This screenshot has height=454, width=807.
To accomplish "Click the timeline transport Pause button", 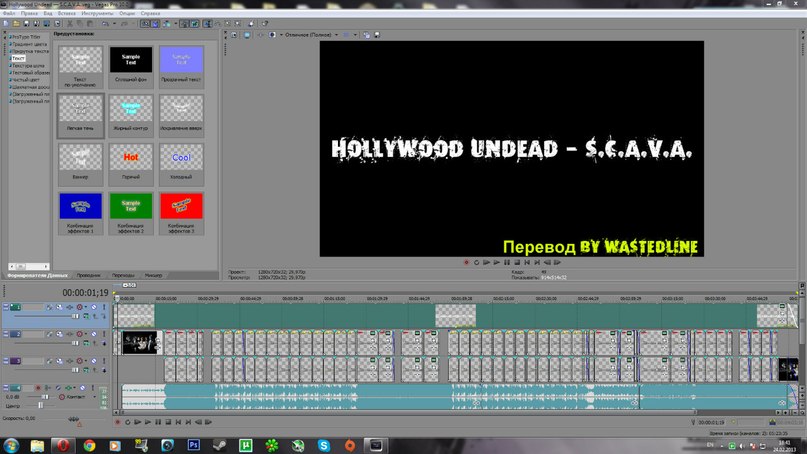I will (158, 422).
